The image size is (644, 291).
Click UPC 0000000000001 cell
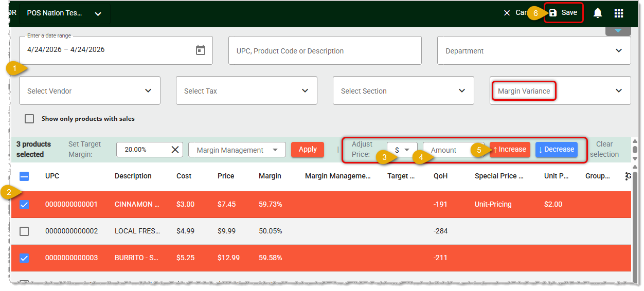pyautogui.click(x=71, y=204)
